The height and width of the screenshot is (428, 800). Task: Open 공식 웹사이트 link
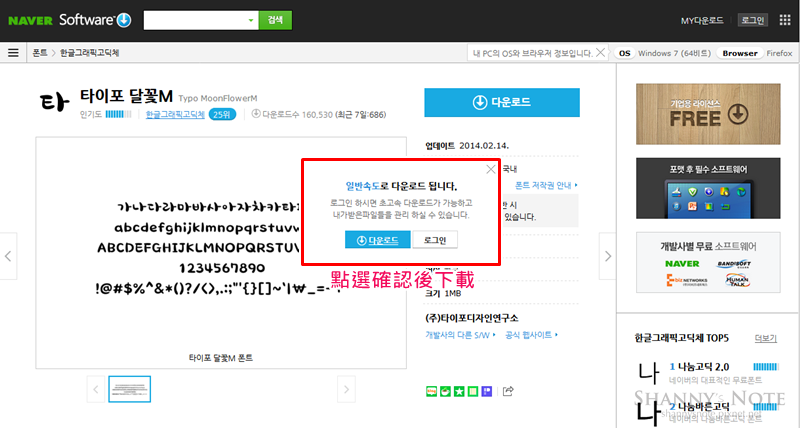(531, 335)
